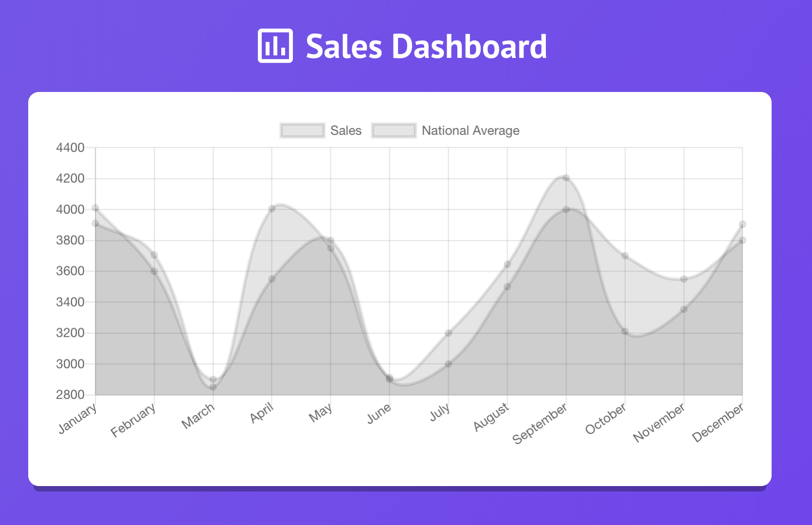Select the February data point at 3700
812x525 pixels.
pyautogui.click(x=154, y=255)
